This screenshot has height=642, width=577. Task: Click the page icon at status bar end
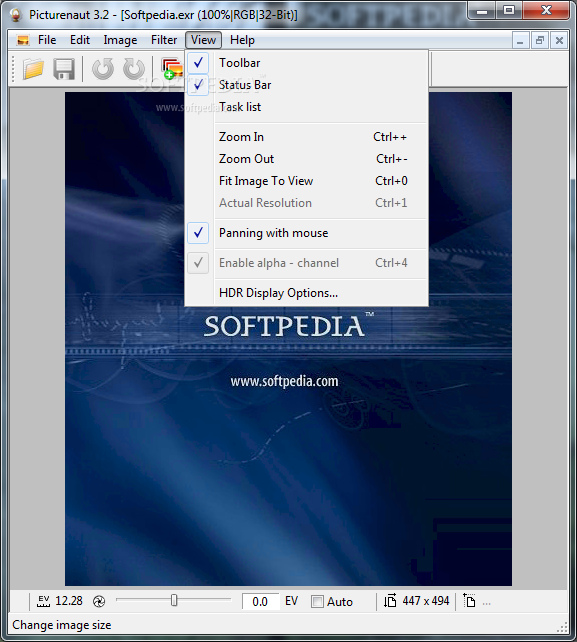coord(469,601)
